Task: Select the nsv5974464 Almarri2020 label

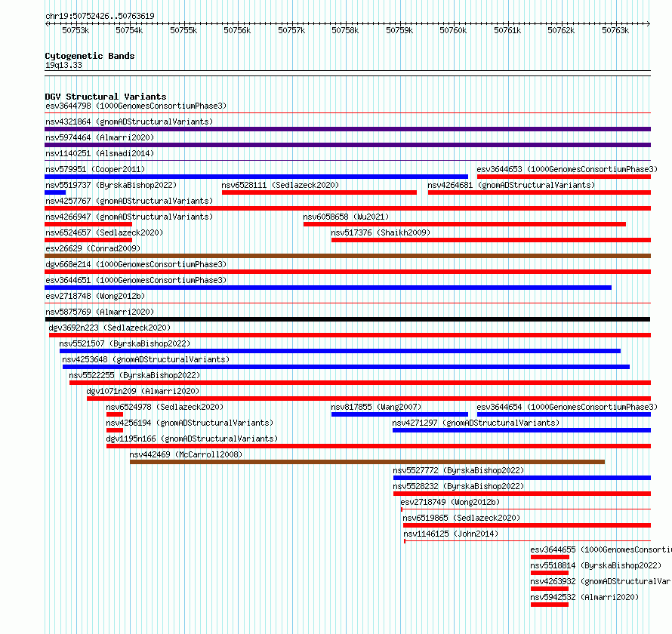Action: 100,137
